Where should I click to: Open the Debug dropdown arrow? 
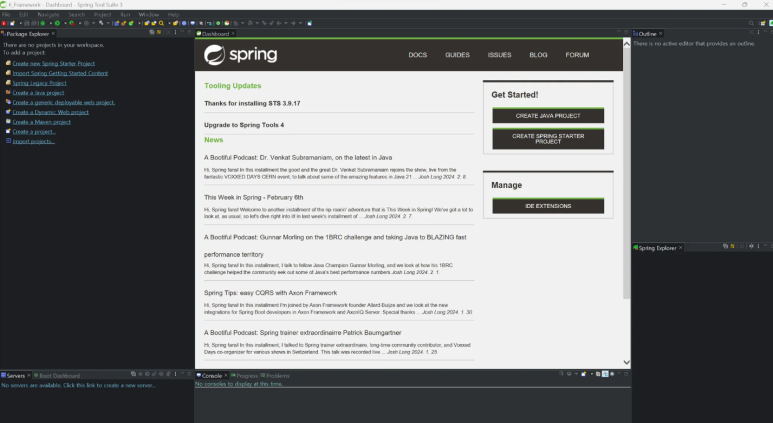[50, 23]
